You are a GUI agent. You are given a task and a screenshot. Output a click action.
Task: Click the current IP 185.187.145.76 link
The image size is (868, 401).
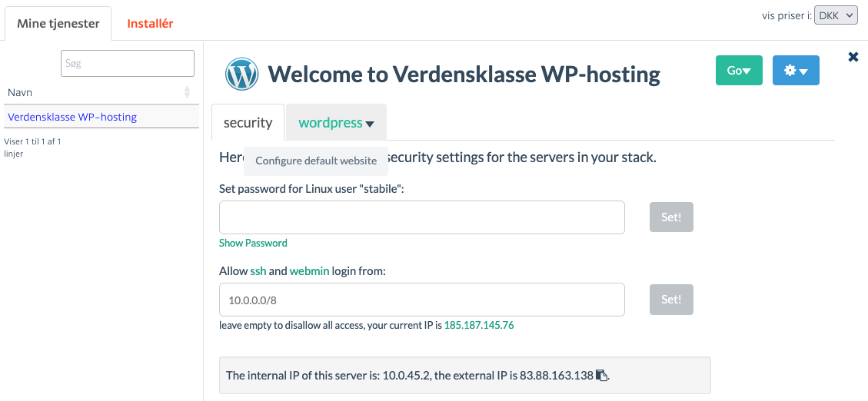(x=479, y=325)
